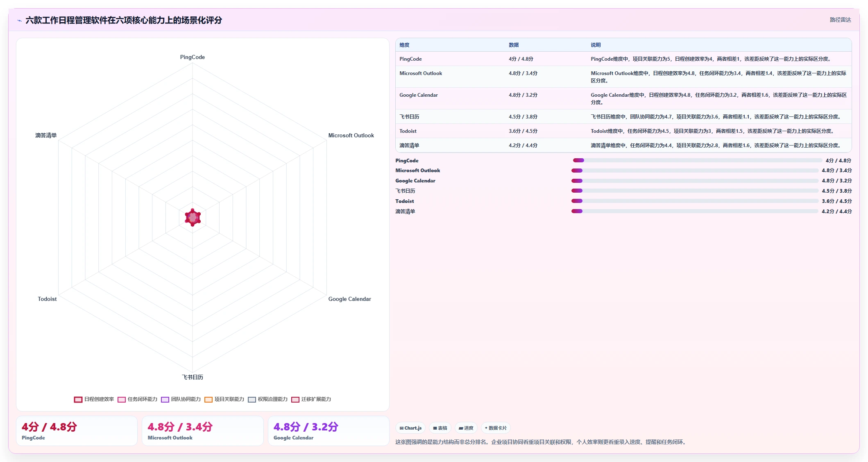Click the 数据卡片 tag chip

pos(496,428)
